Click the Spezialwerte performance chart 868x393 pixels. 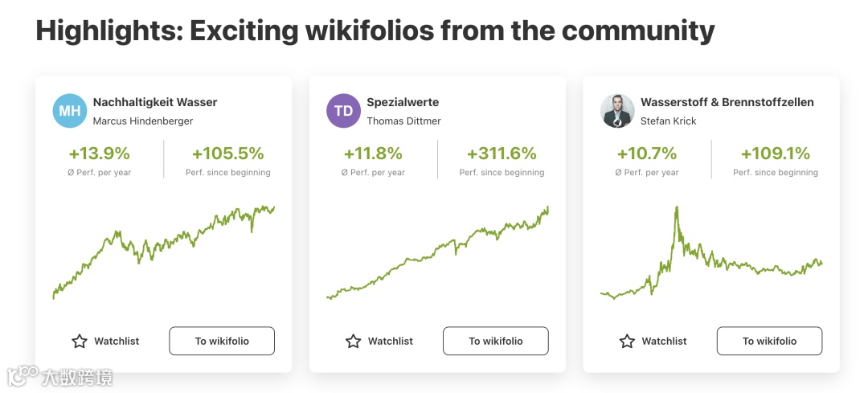(438, 251)
